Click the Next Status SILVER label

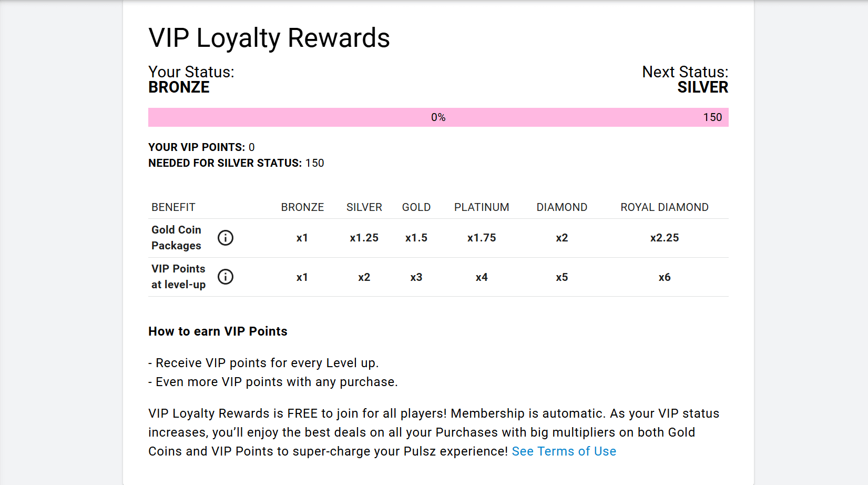702,87
